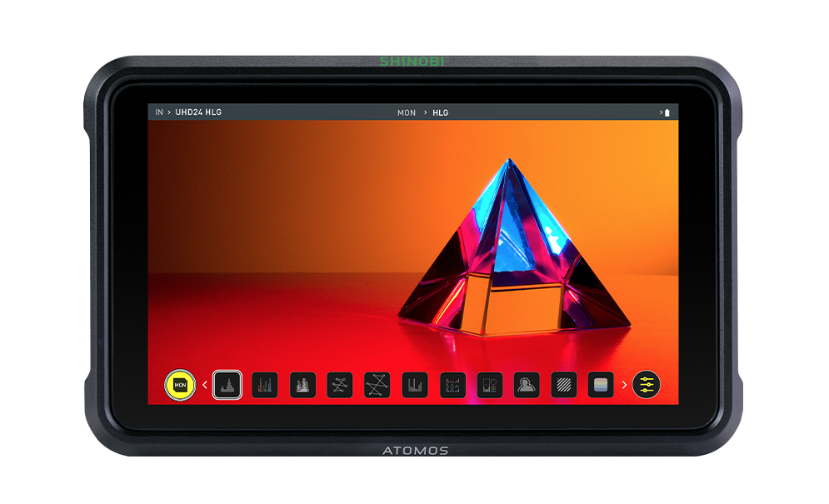Open the yellow settings sliders menu
The image size is (829, 504).
(x=646, y=385)
